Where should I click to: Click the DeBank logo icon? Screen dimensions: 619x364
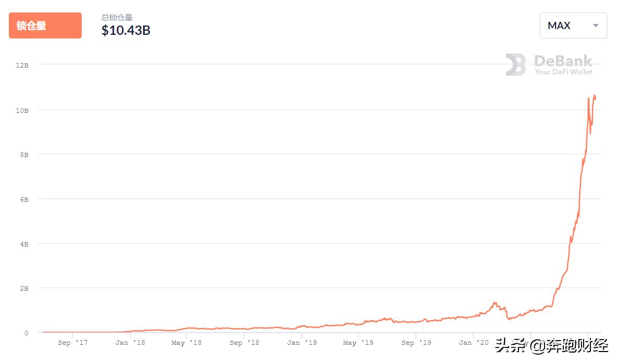[516, 65]
